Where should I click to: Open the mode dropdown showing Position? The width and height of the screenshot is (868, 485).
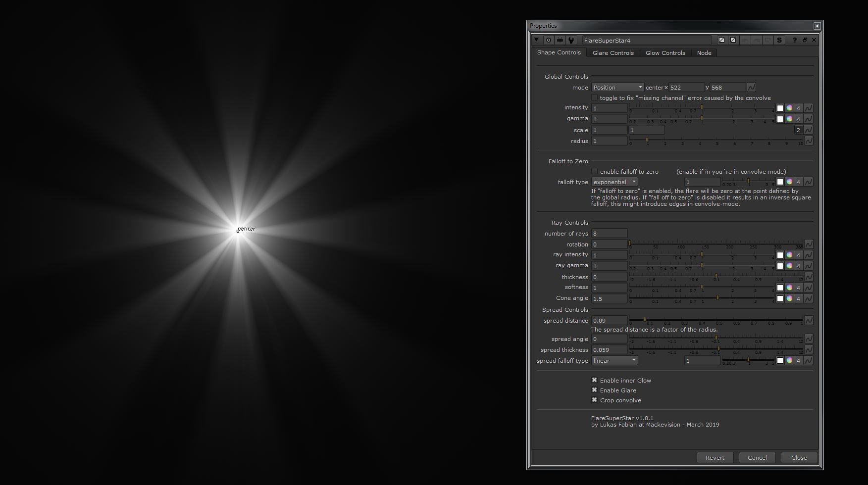tap(617, 88)
